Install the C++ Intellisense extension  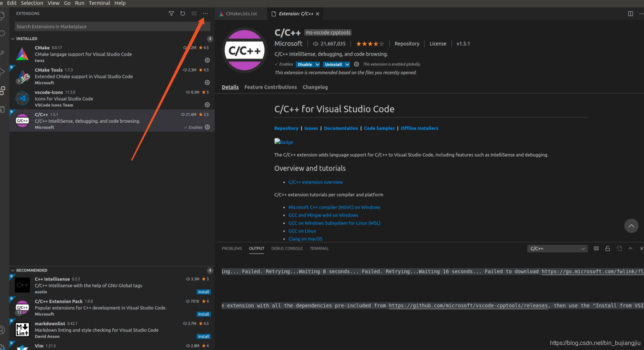pos(203,292)
